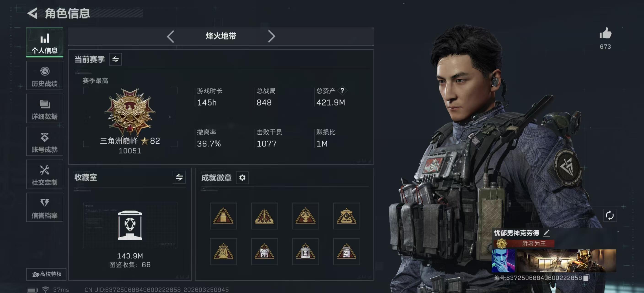Toggle the 收藏室 swap view button
644x293 pixels.
(179, 177)
